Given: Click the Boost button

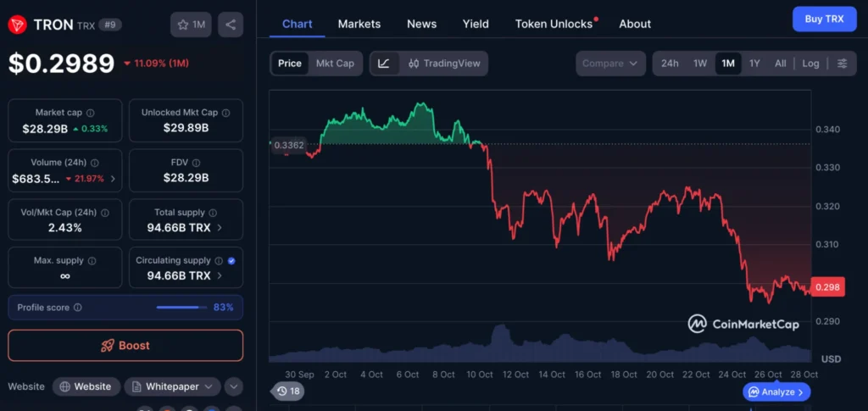Looking at the screenshot, I should (x=125, y=346).
